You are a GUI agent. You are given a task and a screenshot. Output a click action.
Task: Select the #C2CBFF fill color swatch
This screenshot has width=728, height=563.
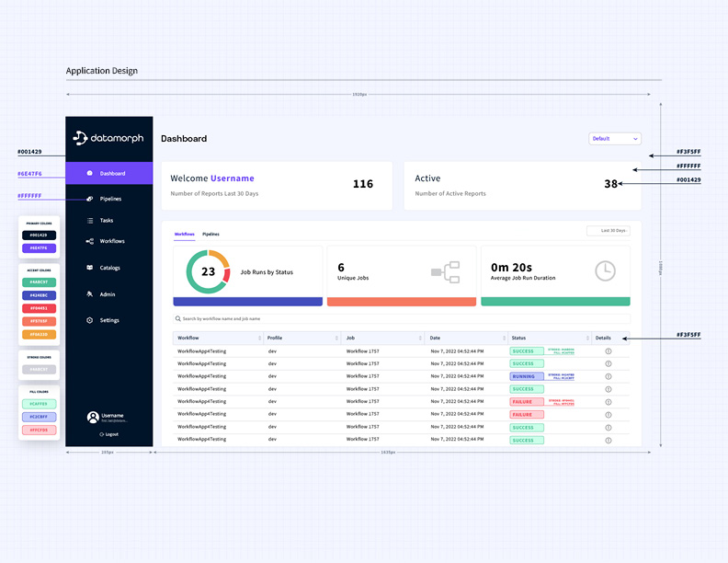pyautogui.click(x=39, y=417)
